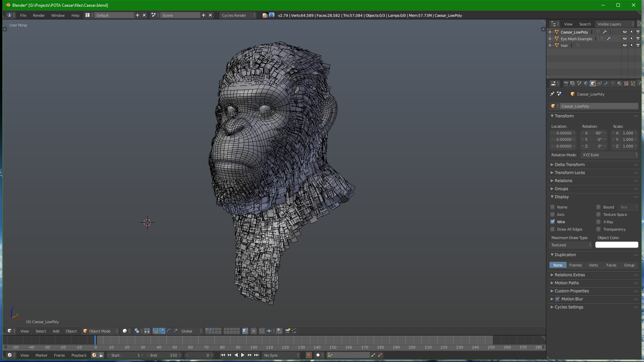This screenshot has width=644, height=362.
Task: Click the mesh data icon on Hair row
Action: [578, 46]
